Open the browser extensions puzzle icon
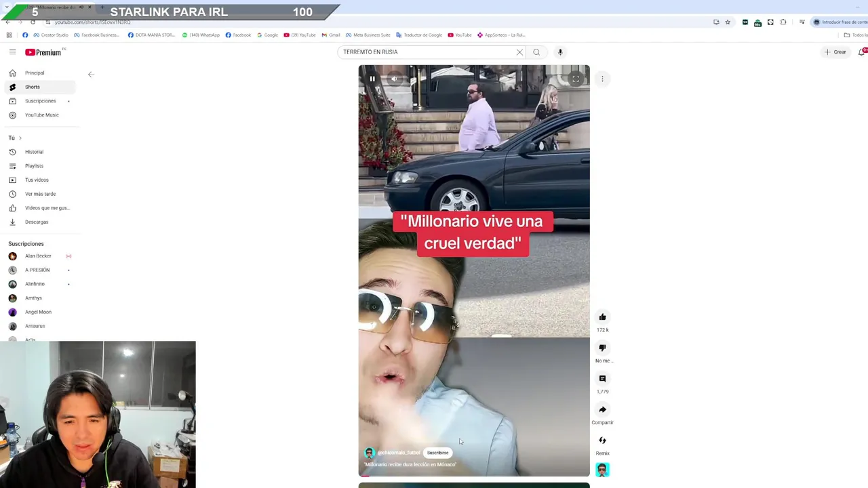The height and width of the screenshot is (488, 868). (x=783, y=22)
